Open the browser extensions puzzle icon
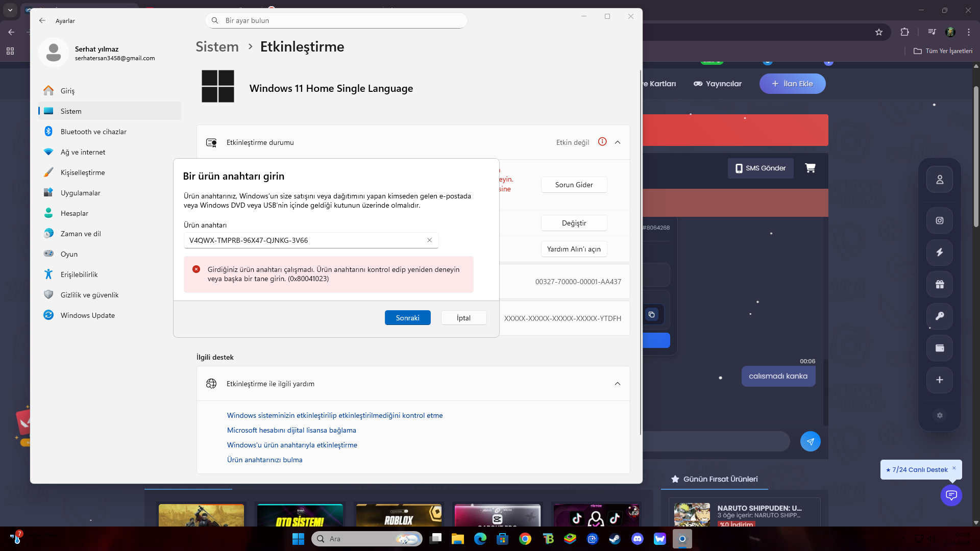980x551 pixels. click(904, 32)
